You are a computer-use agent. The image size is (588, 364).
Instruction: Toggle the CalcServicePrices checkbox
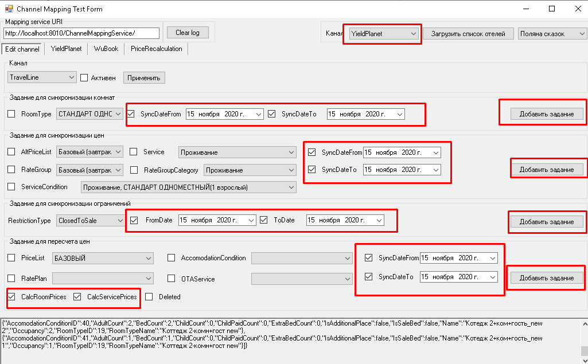coord(77,297)
